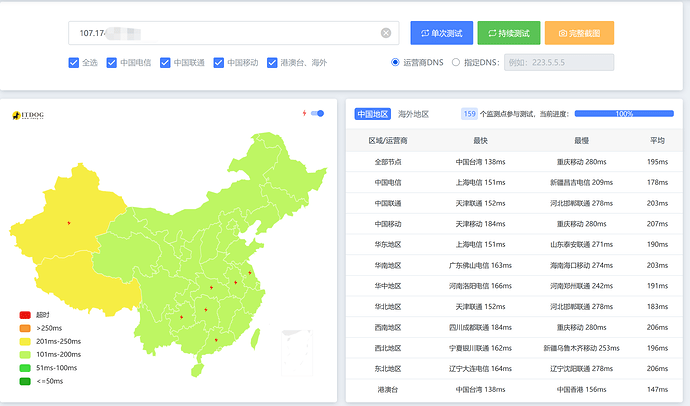Select Taiwan island on the map
The width and height of the screenshot is (690, 406).
(254, 340)
